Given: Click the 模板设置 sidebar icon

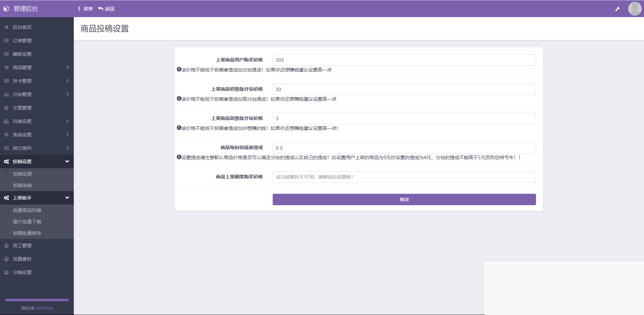Looking at the screenshot, I should 6,54.
